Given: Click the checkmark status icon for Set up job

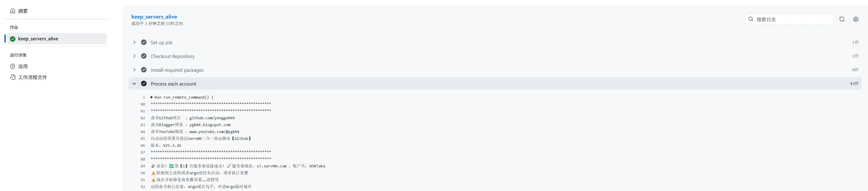Looking at the screenshot, I should click(144, 42).
